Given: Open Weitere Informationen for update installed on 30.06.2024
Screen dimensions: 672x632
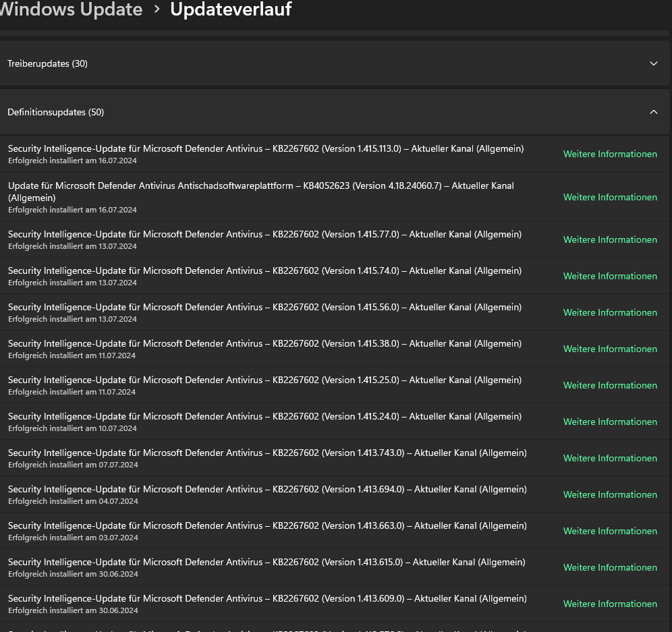Looking at the screenshot, I should tap(610, 567).
